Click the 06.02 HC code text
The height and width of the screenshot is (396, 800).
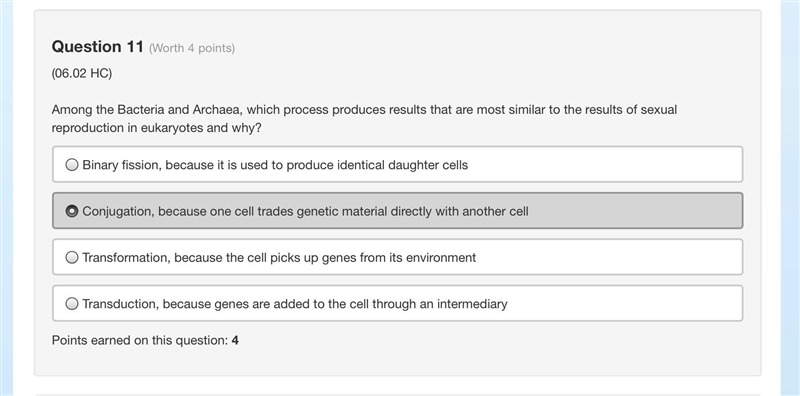pyautogui.click(x=82, y=73)
